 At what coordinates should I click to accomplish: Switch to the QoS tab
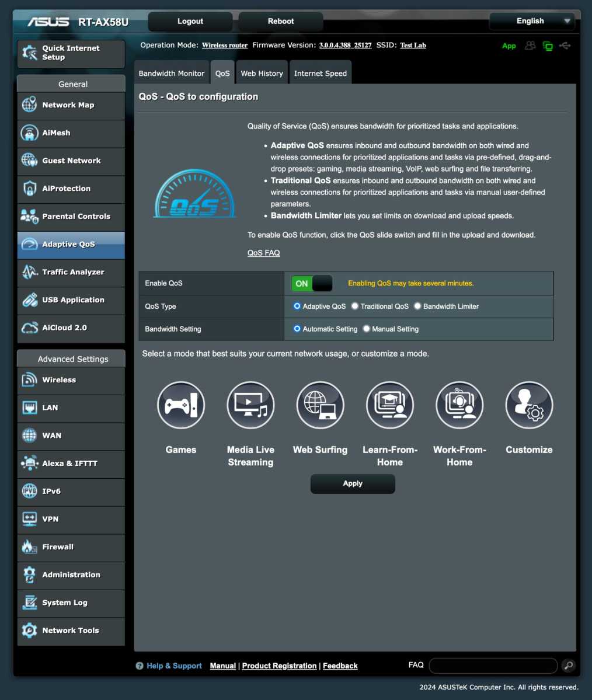pos(222,73)
